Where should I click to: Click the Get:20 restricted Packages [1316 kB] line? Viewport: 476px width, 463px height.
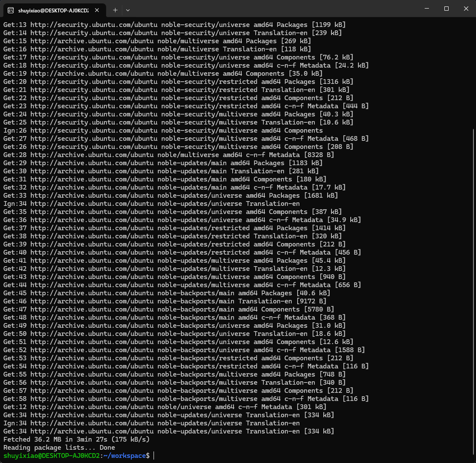pos(178,81)
